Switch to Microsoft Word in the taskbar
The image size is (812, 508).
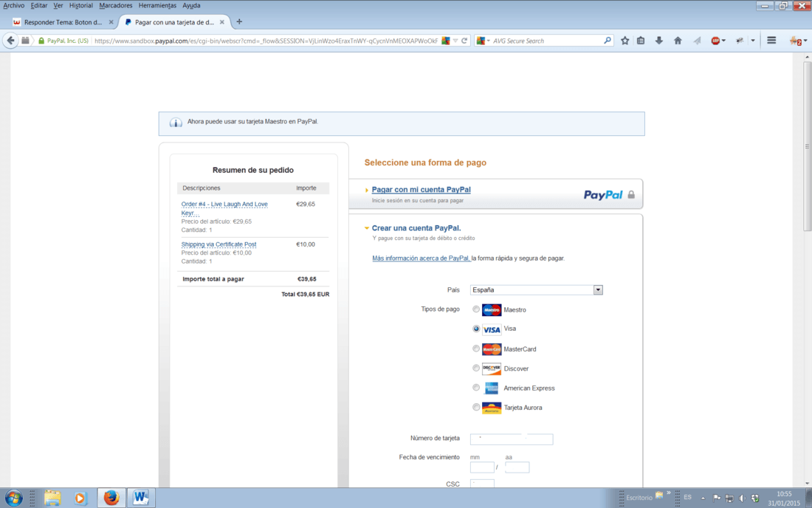click(x=140, y=498)
